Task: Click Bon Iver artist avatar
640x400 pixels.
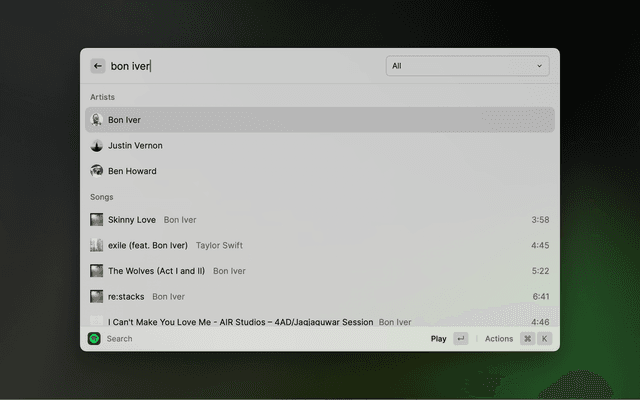Action: (97, 120)
